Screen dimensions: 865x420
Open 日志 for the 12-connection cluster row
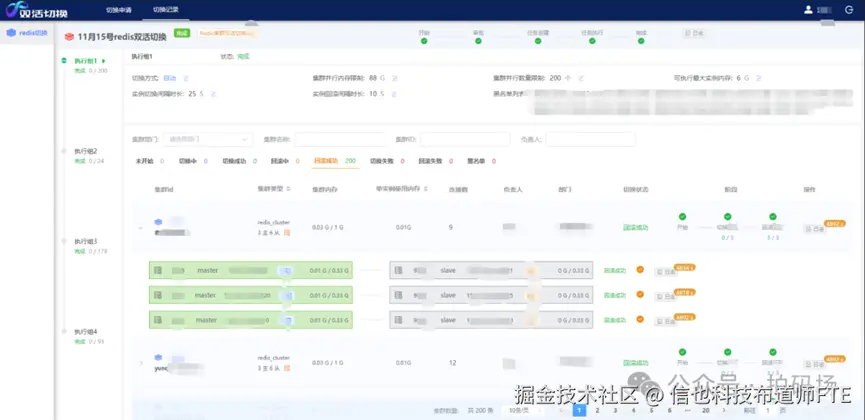(x=815, y=364)
